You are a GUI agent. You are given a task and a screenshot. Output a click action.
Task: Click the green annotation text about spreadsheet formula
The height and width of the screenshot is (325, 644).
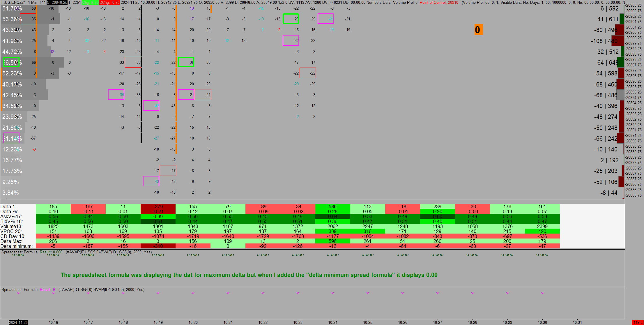pyautogui.click(x=249, y=275)
